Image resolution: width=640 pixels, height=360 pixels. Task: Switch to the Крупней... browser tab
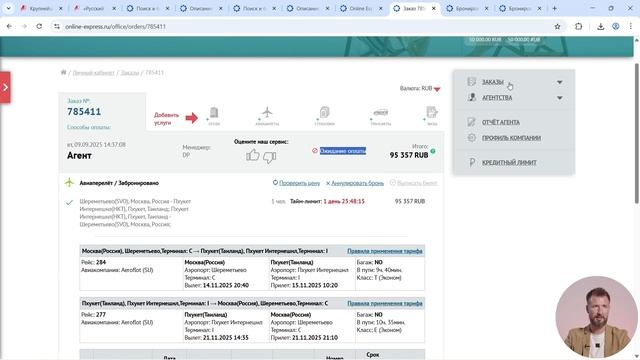tap(42, 8)
